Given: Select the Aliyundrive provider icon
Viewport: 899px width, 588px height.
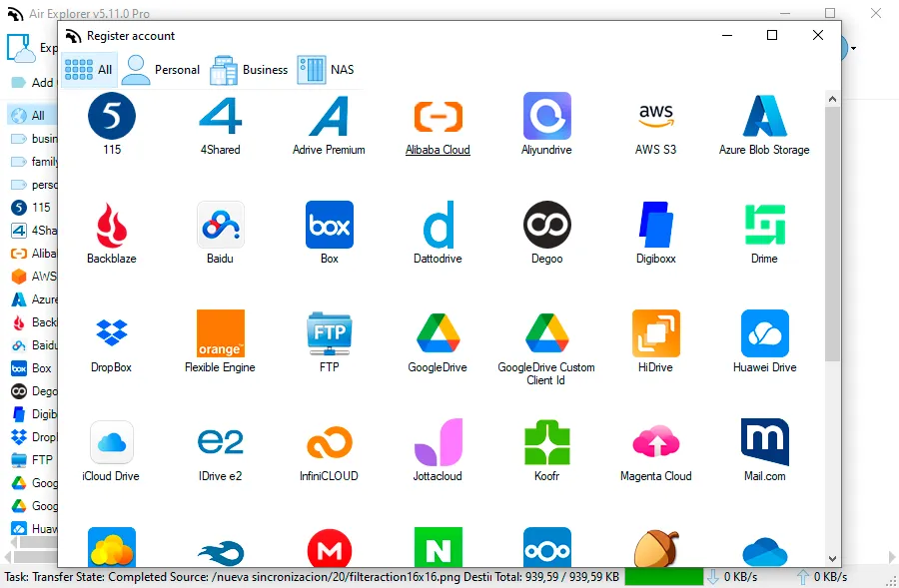Looking at the screenshot, I should (x=547, y=117).
